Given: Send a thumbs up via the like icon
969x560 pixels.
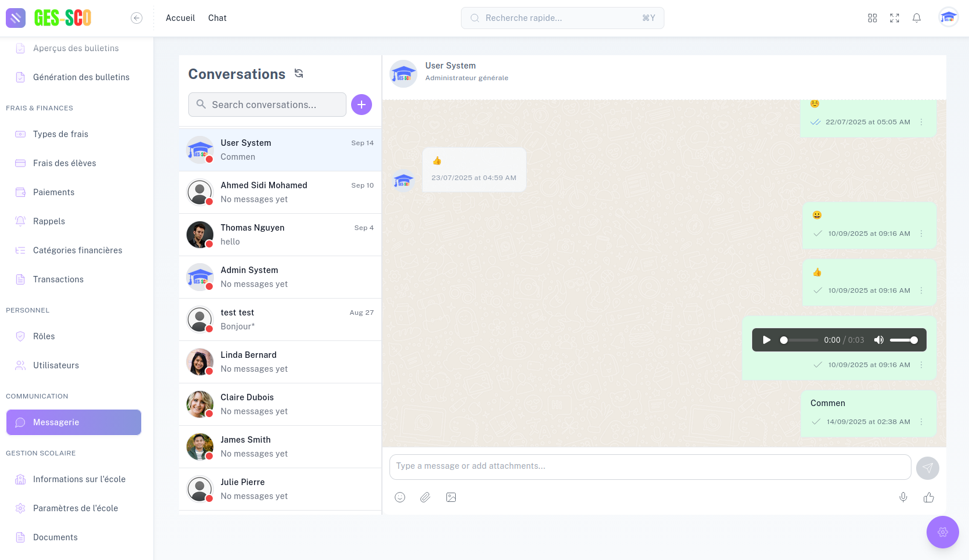Looking at the screenshot, I should tap(928, 497).
